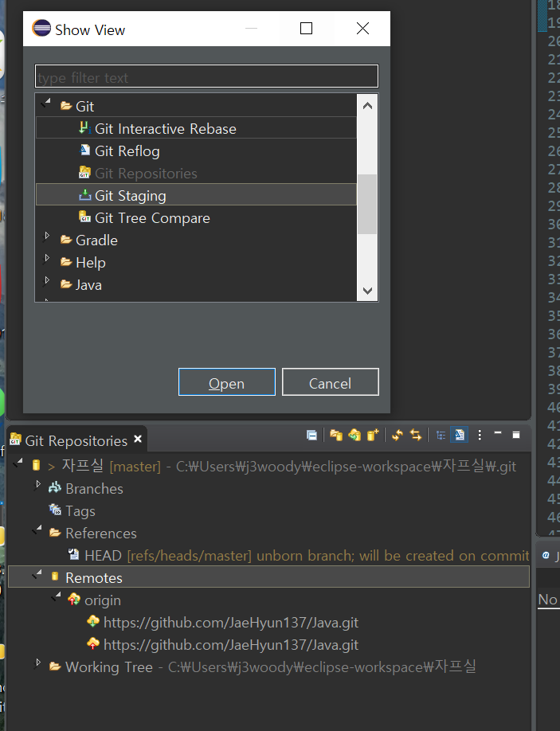Click fetch URL icon (green arrow) under origin
The image size is (560, 731).
pos(93,621)
